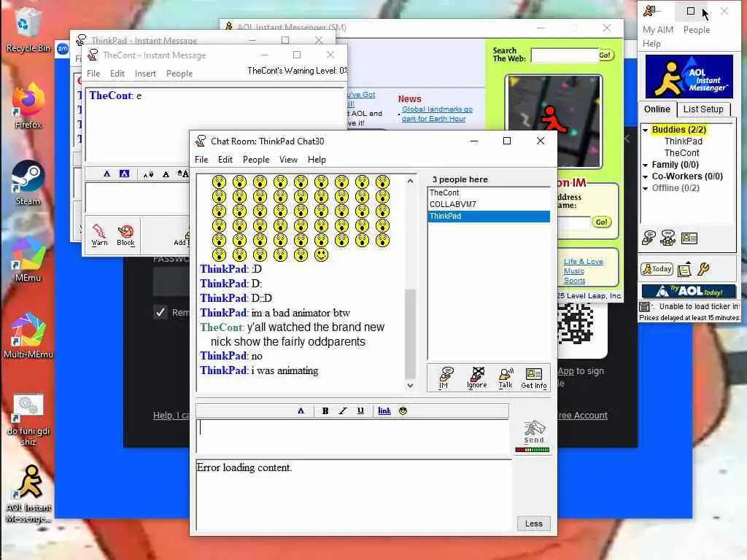
Task: Open File menu in Chat Room window
Action: [x=201, y=160]
